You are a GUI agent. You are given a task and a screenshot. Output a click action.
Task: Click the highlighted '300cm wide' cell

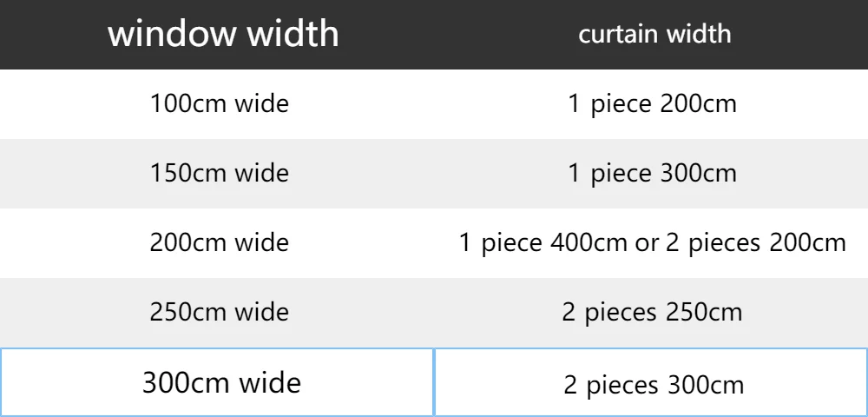coord(217,382)
